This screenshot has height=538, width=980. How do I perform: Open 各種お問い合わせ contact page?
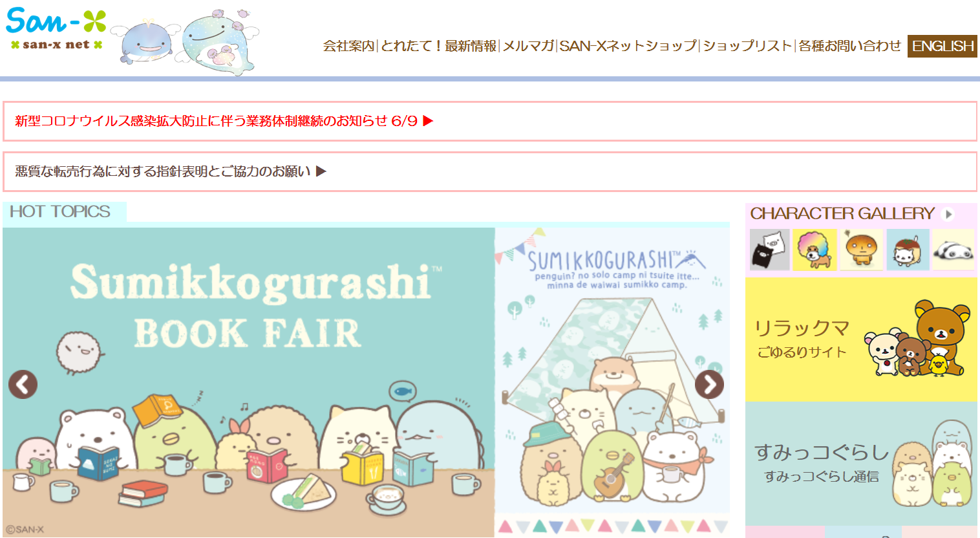tap(849, 46)
